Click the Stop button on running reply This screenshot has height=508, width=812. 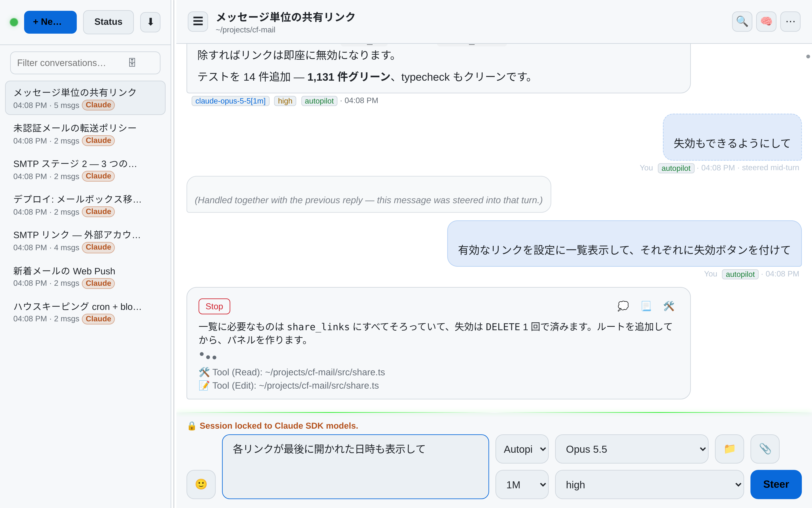click(214, 306)
